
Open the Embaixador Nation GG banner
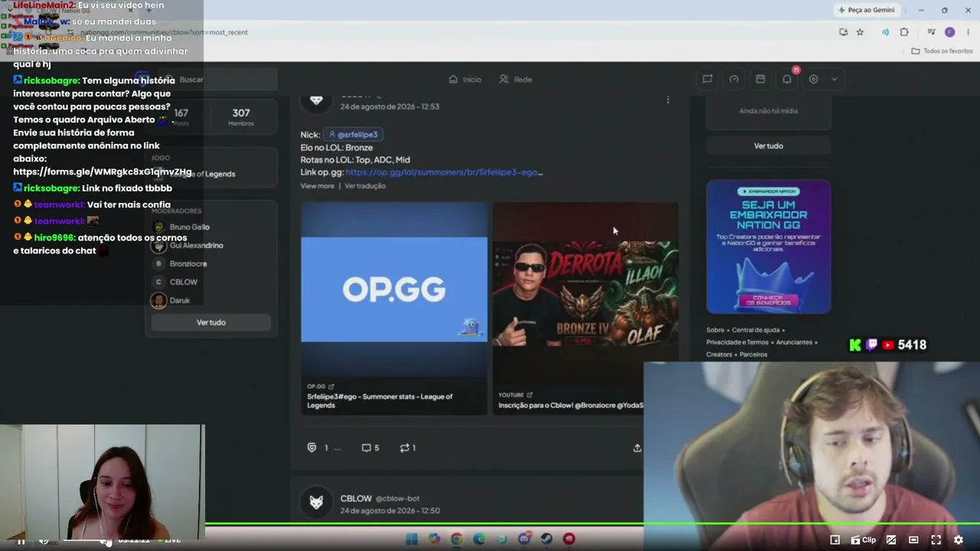[x=769, y=246]
